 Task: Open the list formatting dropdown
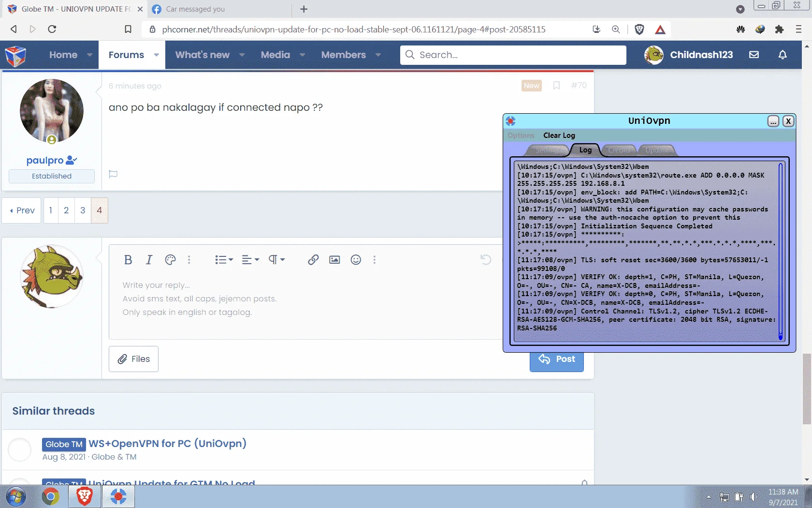click(x=224, y=260)
